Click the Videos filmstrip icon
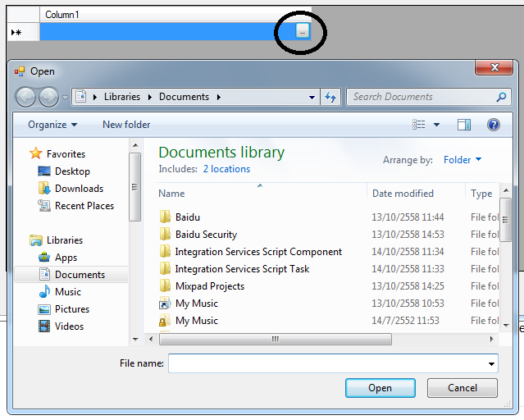This screenshot has height=420, width=524. tap(44, 326)
